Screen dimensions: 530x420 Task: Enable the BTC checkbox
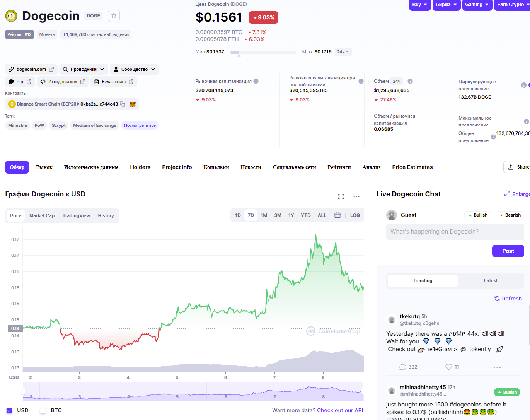pyautogui.click(x=43, y=411)
